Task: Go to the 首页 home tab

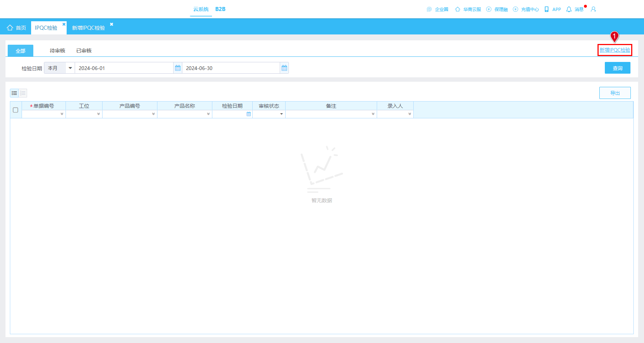Action: 16,28
